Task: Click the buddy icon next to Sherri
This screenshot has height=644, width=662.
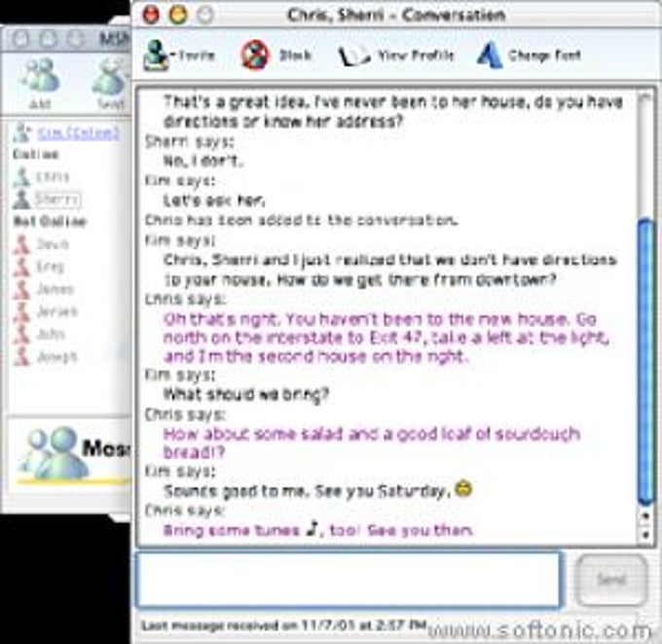Action: click(21, 199)
